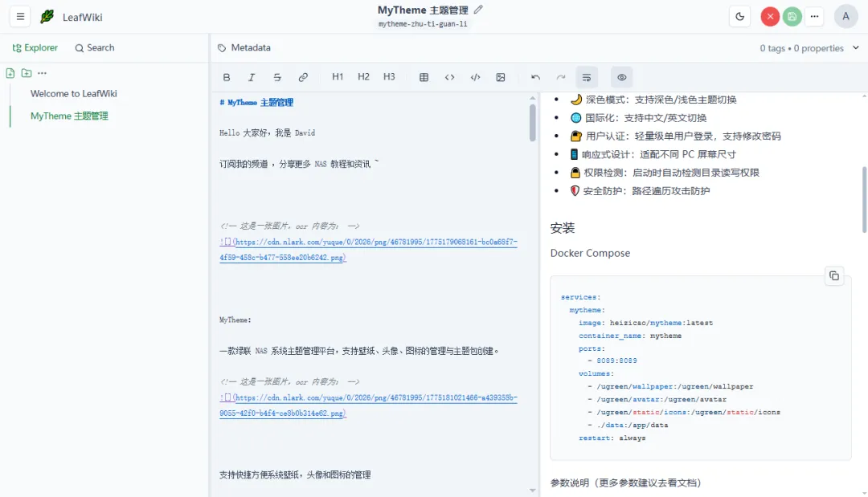Cancel editing with red X button
The image size is (868, 497).
coord(770,17)
